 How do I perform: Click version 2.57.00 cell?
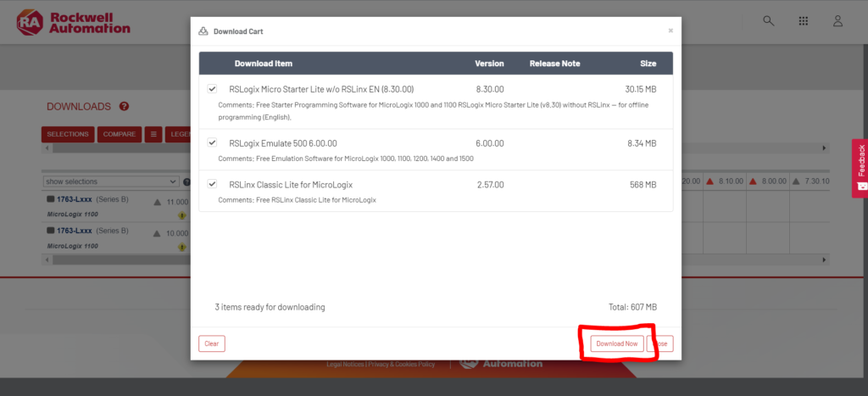pos(491,184)
